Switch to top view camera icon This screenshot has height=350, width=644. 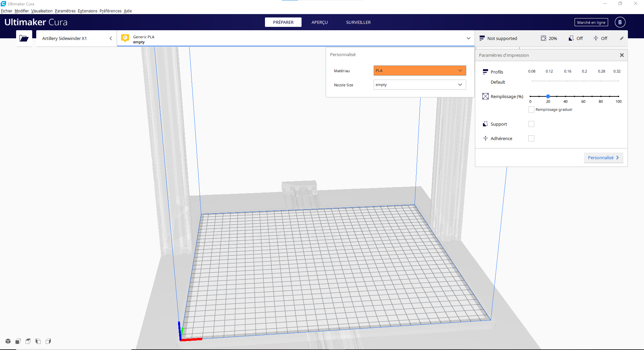(x=28, y=341)
